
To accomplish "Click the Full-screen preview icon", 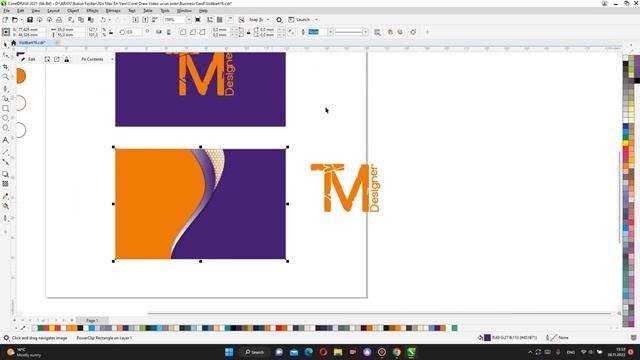I will 198,20.
